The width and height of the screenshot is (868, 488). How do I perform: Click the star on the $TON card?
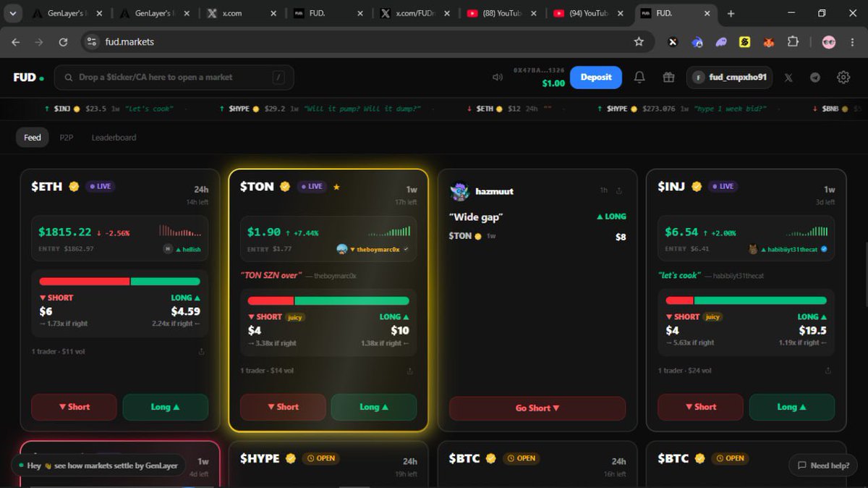click(x=336, y=187)
